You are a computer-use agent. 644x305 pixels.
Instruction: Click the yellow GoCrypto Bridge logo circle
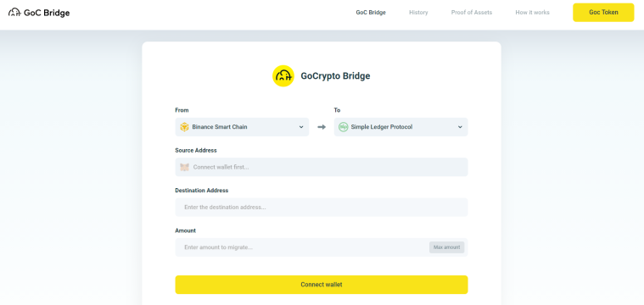(283, 76)
